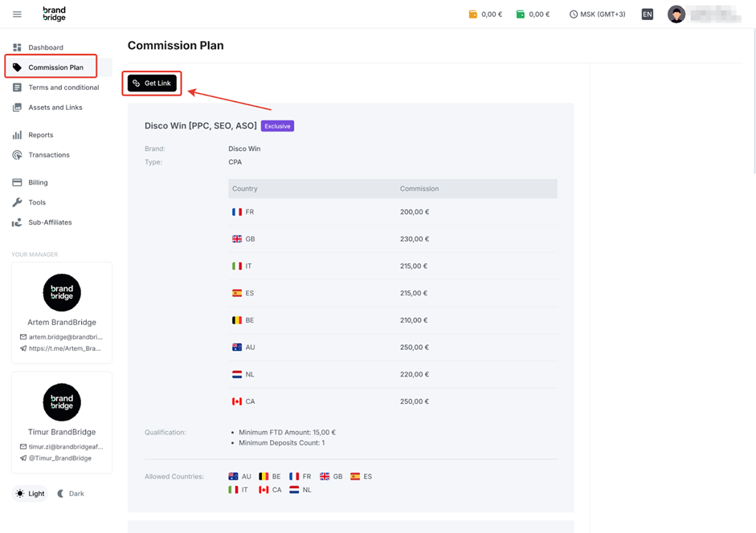Click the Exclusive badge

[277, 126]
